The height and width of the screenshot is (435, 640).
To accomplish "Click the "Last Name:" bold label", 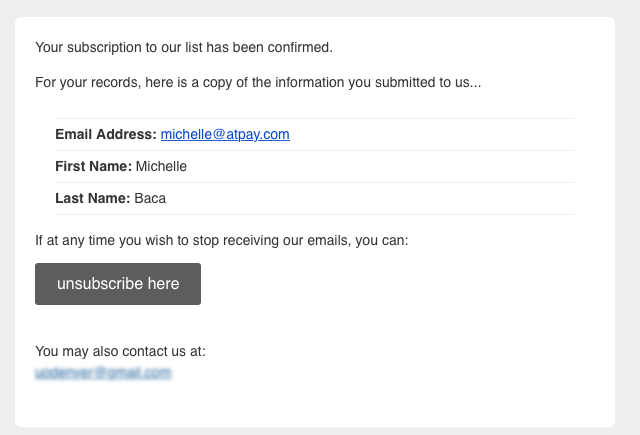I will point(93,198).
